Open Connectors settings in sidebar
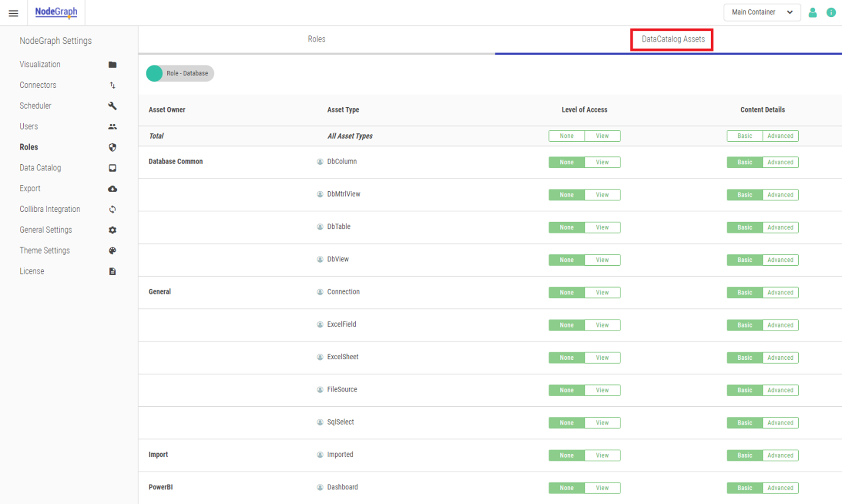The height and width of the screenshot is (504, 842). coord(38,85)
